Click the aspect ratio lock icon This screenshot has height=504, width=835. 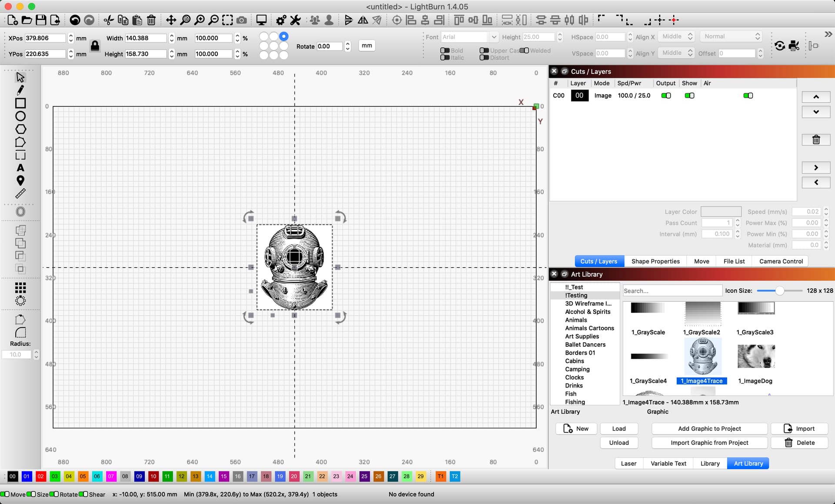click(x=95, y=46)
